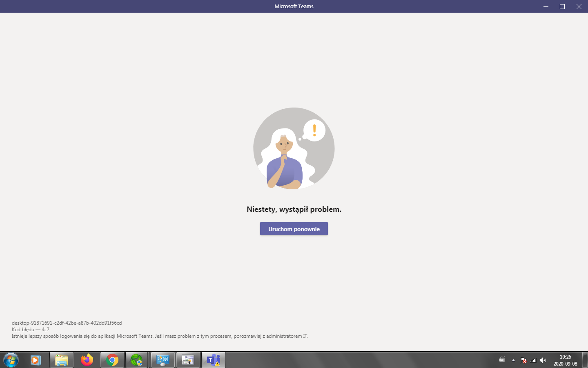Click the 'Kod błędu — 4c7' text

[31, 330]
